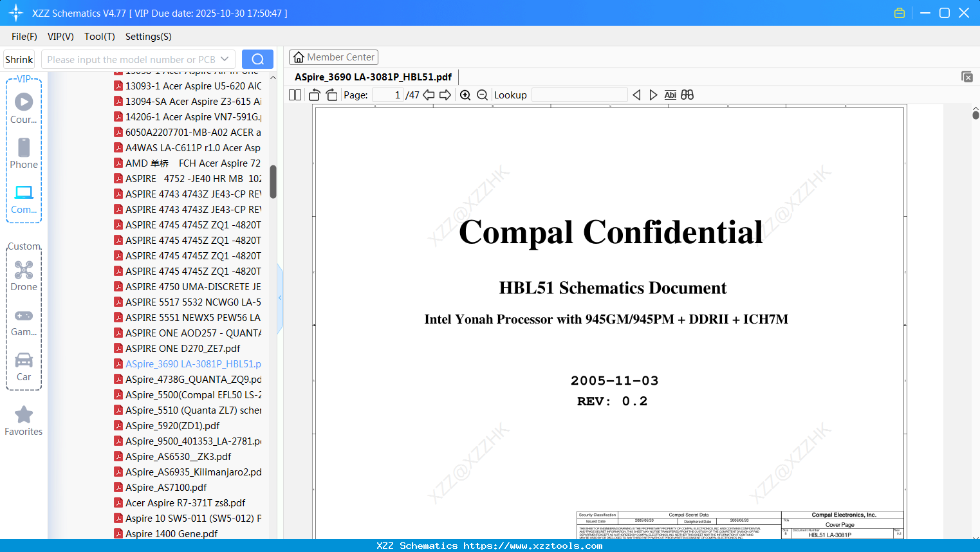Focus the model number or PCB search field

pyautogui.click(x=131, y=59)
